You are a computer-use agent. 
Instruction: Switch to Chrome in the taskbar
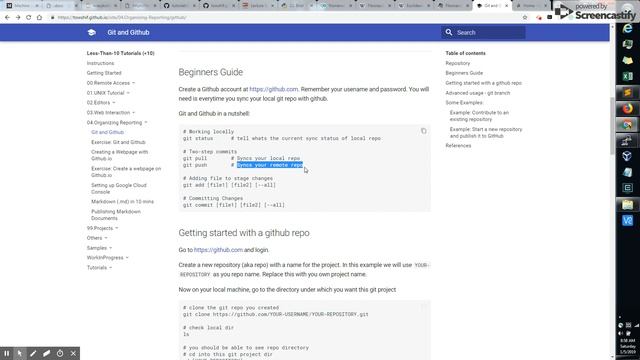pos(627,124)
